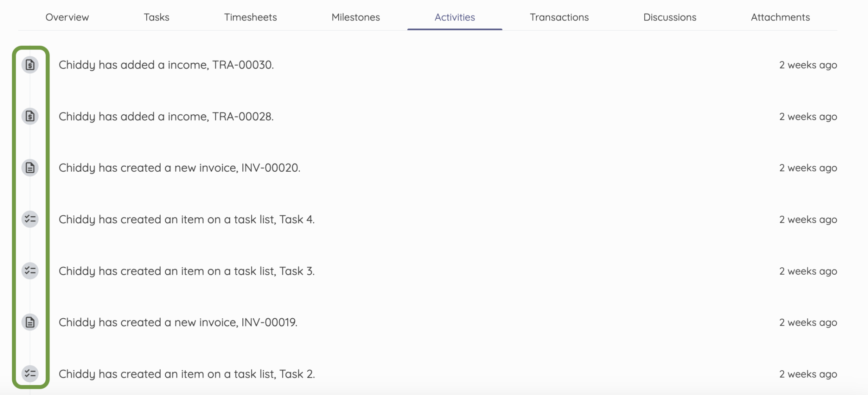Viewport: 868px width, 395px height.
Task: Go to the Timesheets tab
Action: (250, 17)
